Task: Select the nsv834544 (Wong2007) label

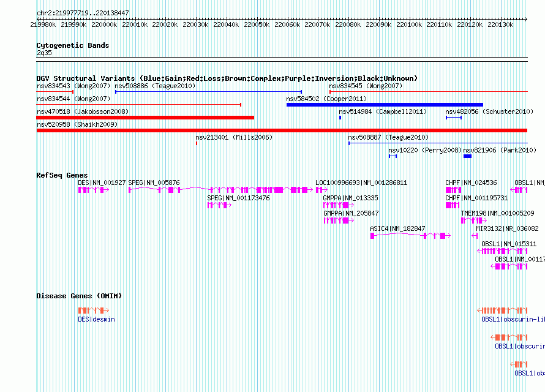Action: tap(73, 99)
